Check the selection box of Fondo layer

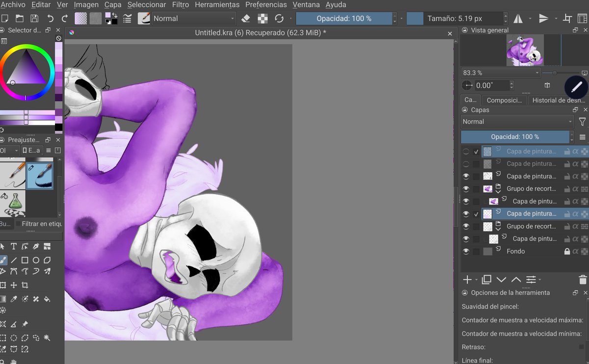pos(477,252)
